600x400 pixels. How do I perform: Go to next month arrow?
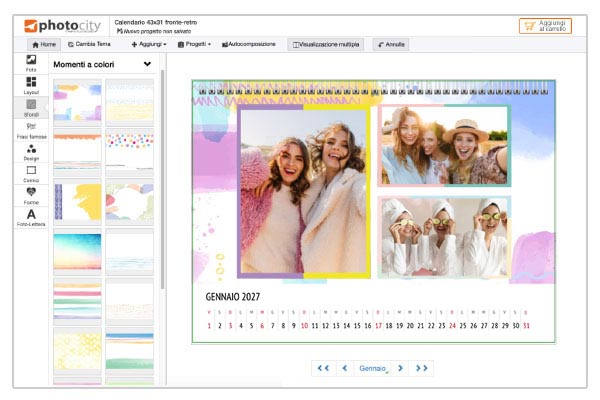(x=400, y=368)
